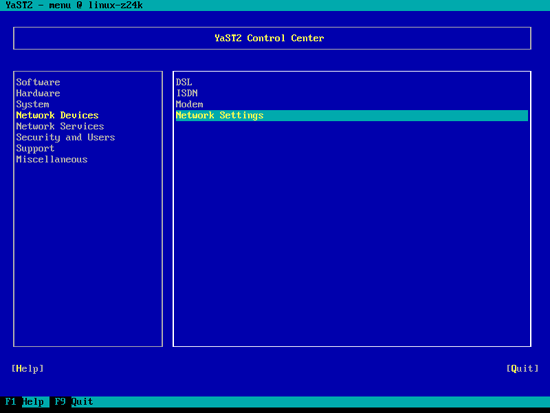Open the Miscellaneous category
This screenshot has width=550, height=413.
click(x=52, y=160)
